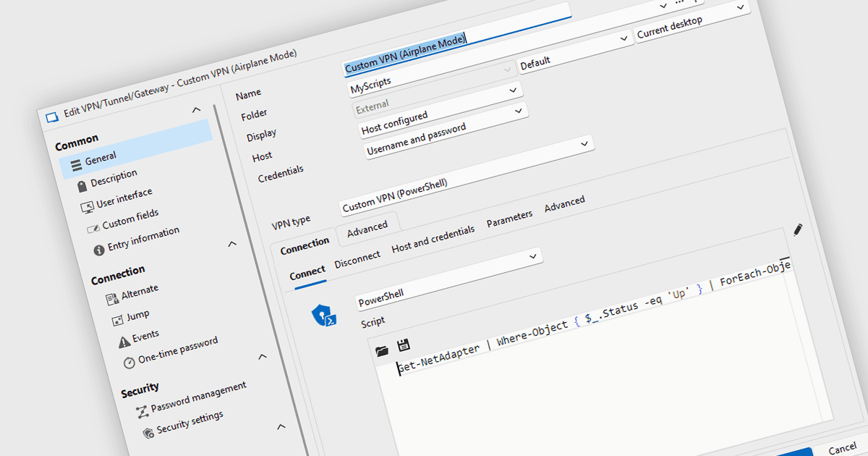Click the window icon in the dialog title bar

(51, 117)
